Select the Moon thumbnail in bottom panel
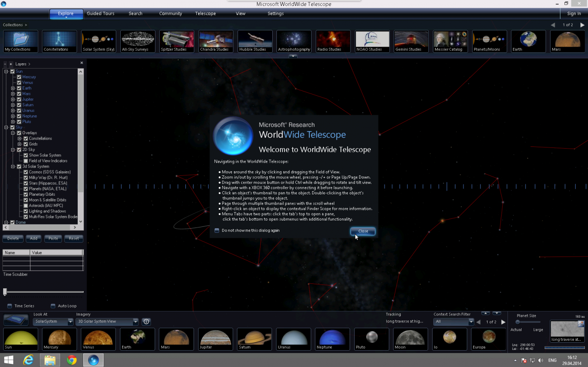This screenshot has width=588, height=367. pyautogui.click(x=411, y=339)
